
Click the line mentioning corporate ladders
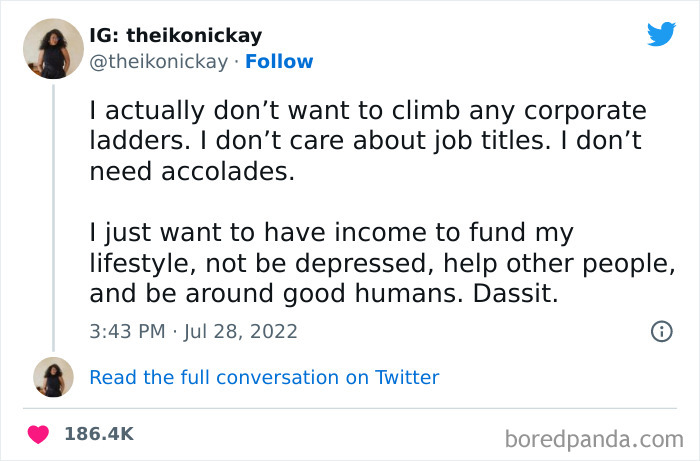(x=368, y=109)
